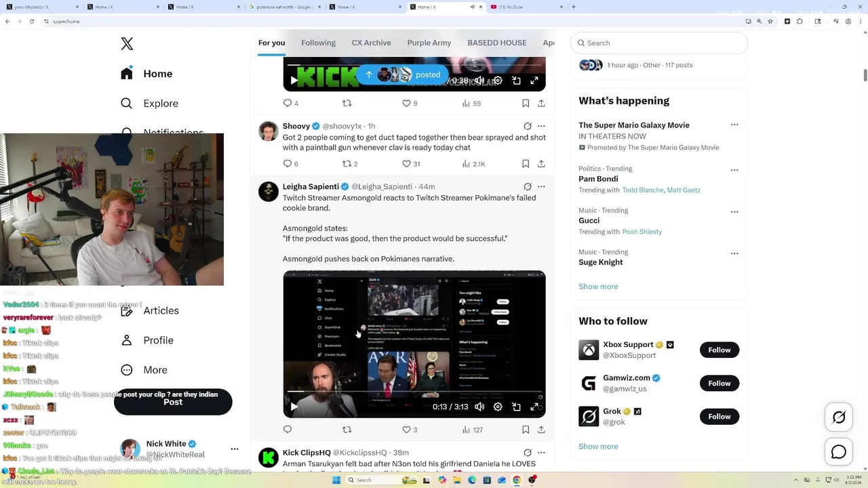The height and width of the screenshot is (488, 868).
Task: Go to Home in sidebar
Action: tap(147, 74)
